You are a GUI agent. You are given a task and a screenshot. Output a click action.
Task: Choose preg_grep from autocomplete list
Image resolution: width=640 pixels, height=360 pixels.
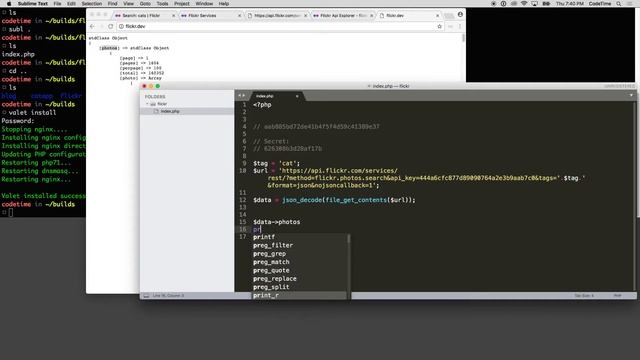(299, 254)
